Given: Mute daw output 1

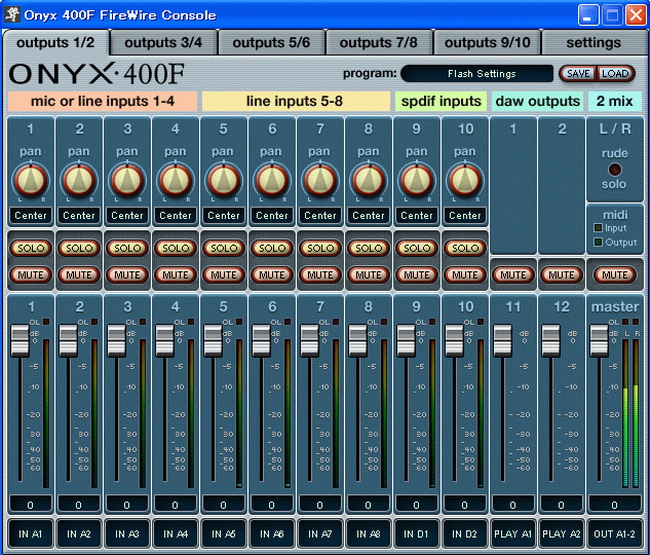Looking at the screenshot, I should click(x=513, y=275).
